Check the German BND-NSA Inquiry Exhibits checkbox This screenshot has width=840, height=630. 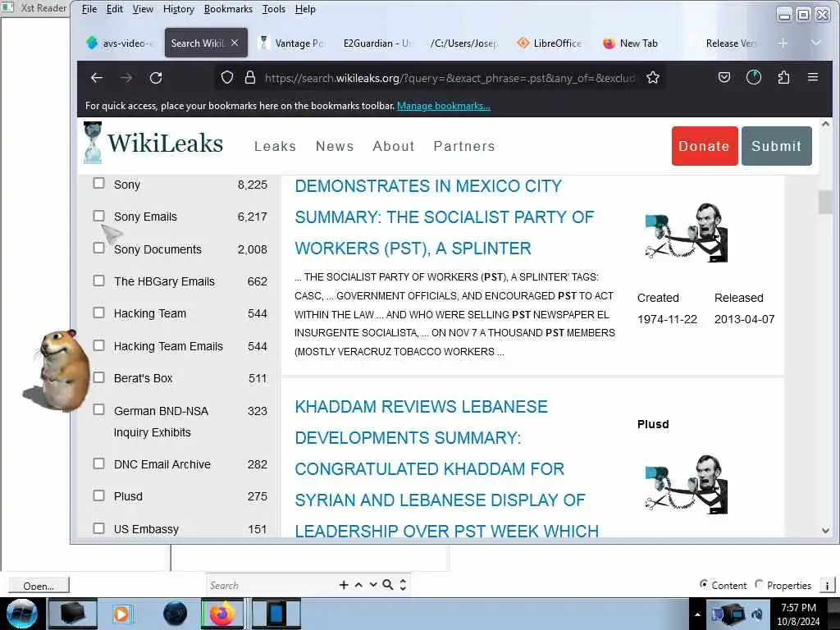[x=98, y=410]
